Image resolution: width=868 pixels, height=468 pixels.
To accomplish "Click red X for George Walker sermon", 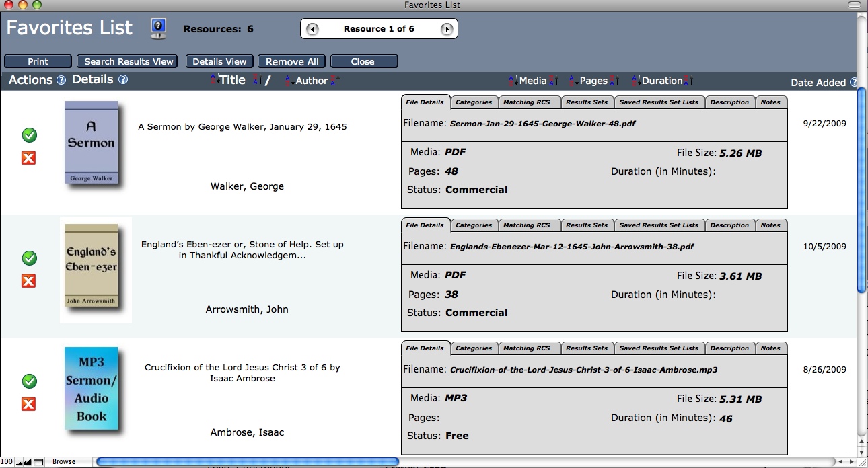I will click(x=28, y=158).
